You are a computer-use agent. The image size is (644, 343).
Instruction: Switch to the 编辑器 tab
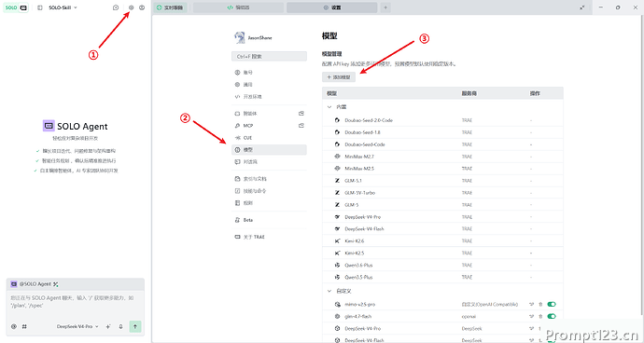[238, 7]
